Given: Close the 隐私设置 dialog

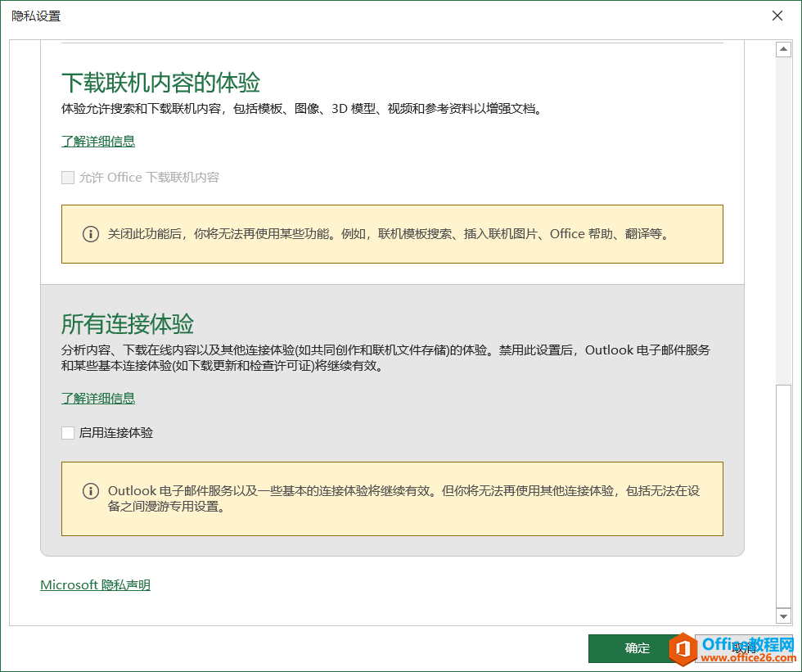Looking at the screenshot, I should [x=777, y=16].
